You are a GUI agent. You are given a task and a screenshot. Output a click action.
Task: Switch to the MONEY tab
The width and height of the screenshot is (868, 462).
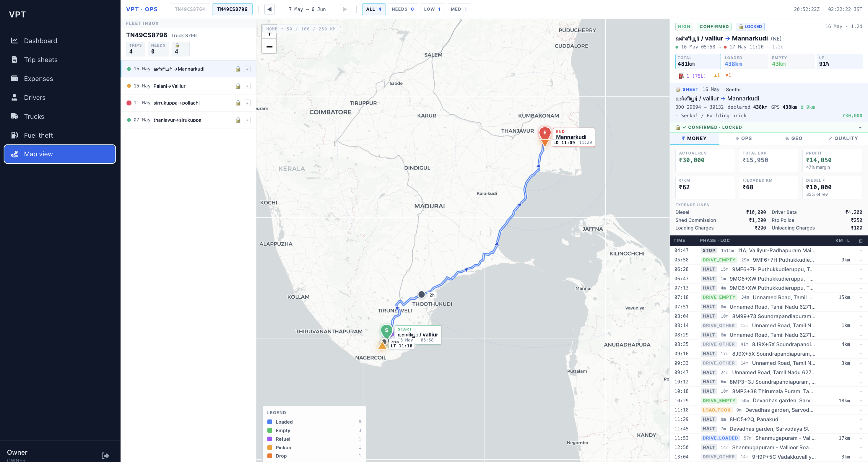[x=694, y=139]
